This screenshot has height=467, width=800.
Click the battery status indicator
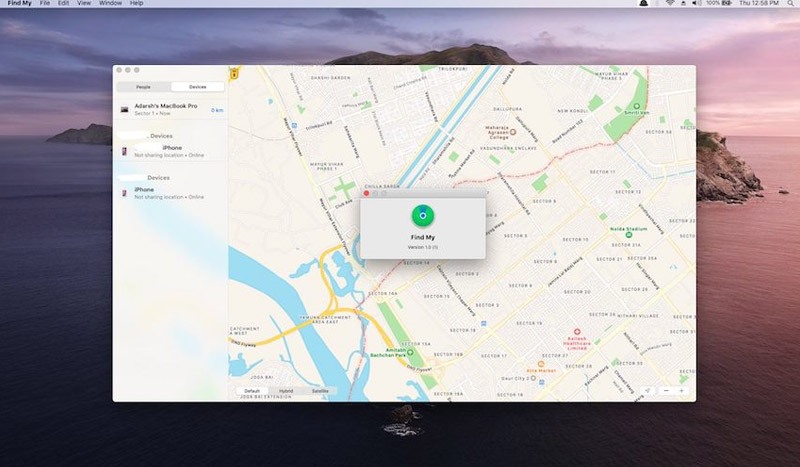tap(718, 3)
